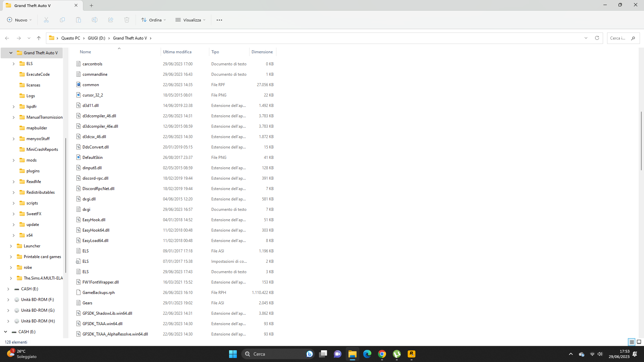Open the three-dots more options menu

[x=219, y=20]
